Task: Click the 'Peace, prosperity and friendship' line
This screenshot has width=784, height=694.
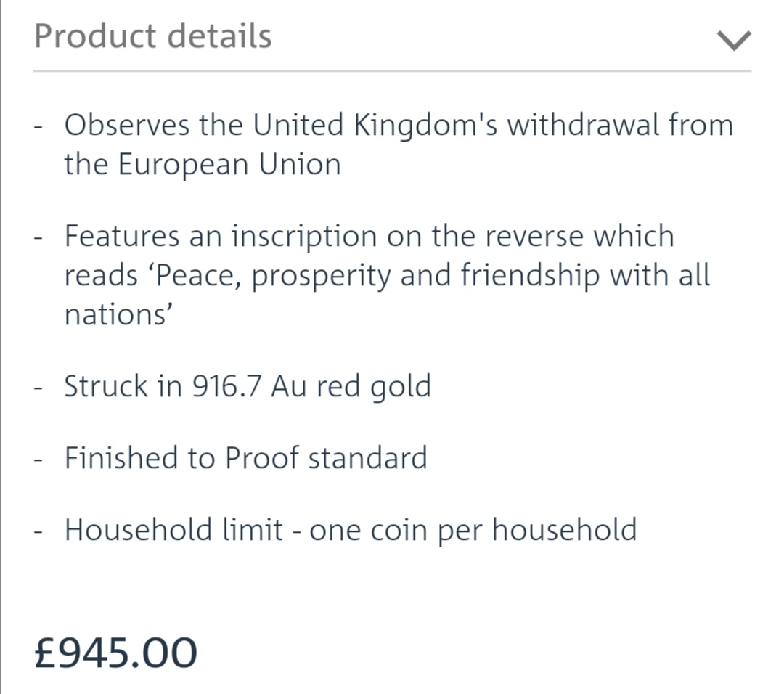Action: click(387, 276)
